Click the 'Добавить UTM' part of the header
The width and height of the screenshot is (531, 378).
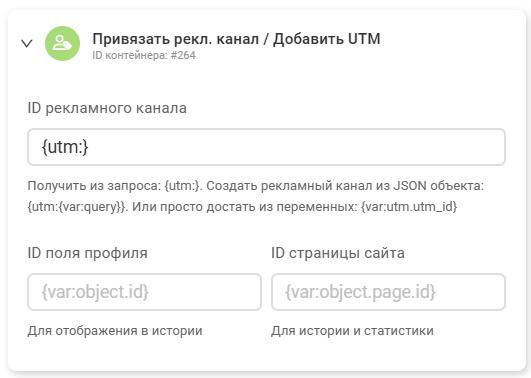(x=327, y=39)
